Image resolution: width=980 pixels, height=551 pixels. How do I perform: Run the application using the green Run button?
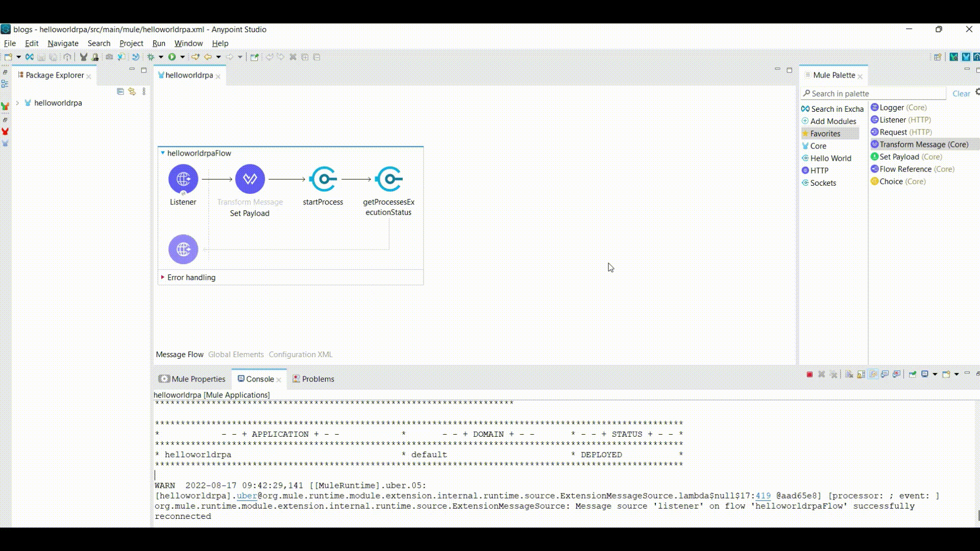[x=171, y=57]
